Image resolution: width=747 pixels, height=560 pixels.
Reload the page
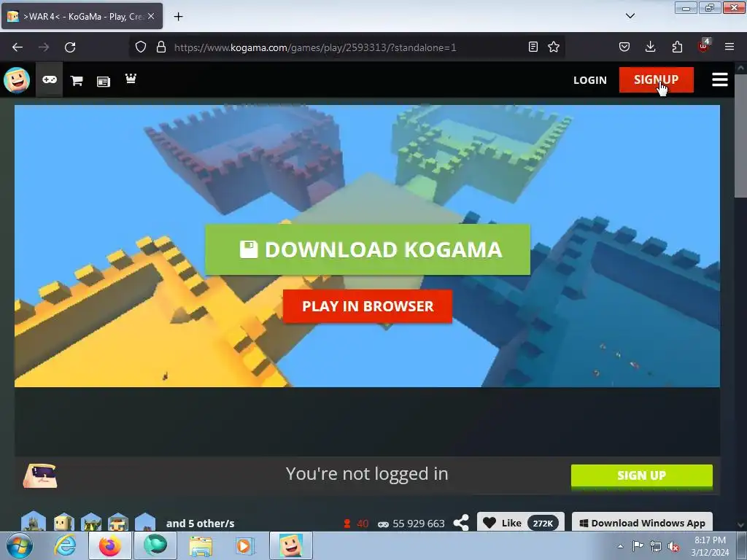click(70, 47)
